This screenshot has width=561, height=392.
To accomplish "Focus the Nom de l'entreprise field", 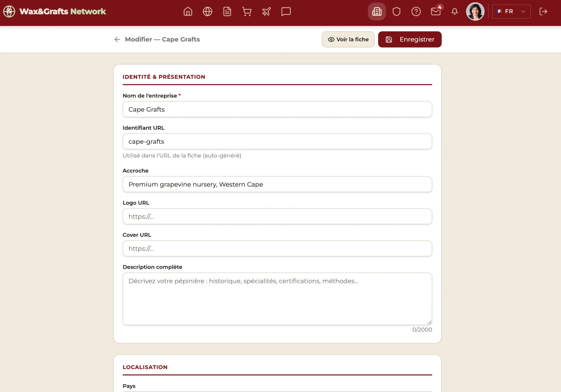I will click(277, 109).
